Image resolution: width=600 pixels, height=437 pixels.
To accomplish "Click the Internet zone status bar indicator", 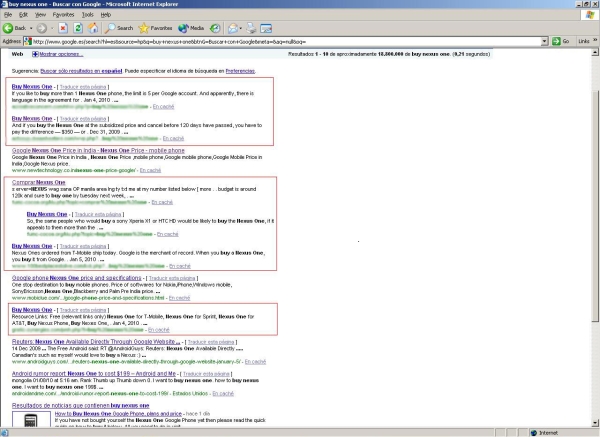I will 544,433.
